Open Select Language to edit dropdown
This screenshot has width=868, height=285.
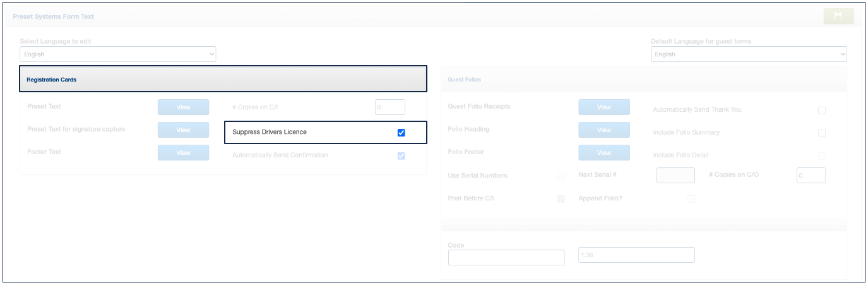pos(118,54)
